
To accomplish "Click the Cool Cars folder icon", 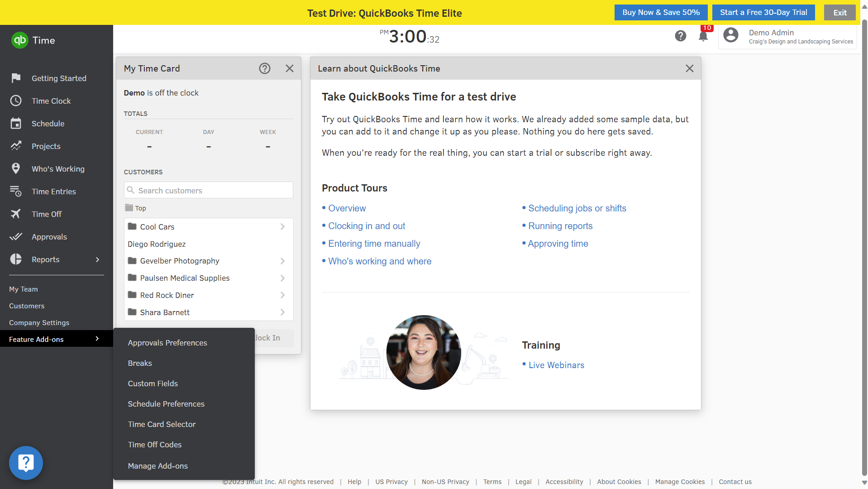I will (x=132, y=226).
